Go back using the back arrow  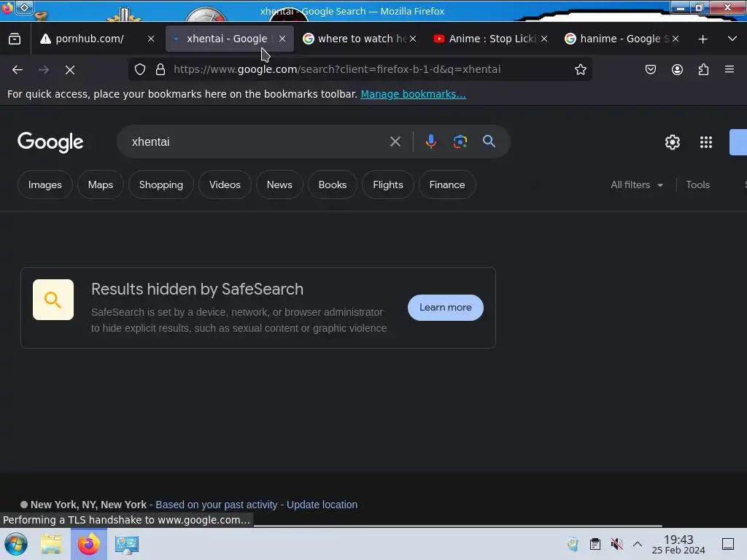pyautogui.click(x=18, y=69)
